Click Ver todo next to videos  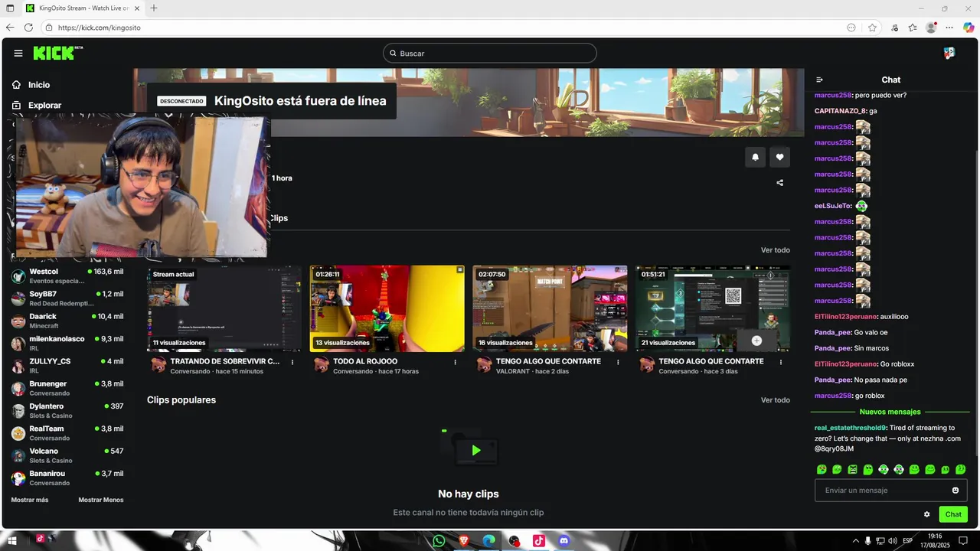click(775, 250)
